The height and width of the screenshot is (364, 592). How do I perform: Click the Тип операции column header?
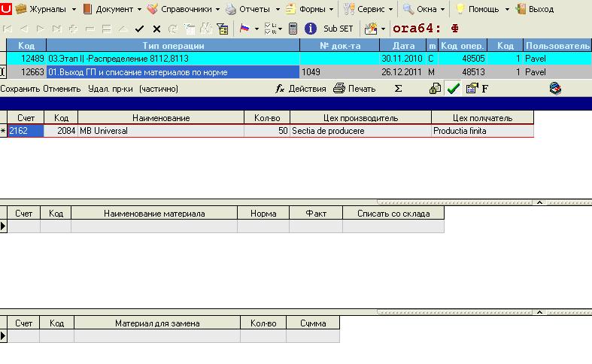[x=173, y=46]
